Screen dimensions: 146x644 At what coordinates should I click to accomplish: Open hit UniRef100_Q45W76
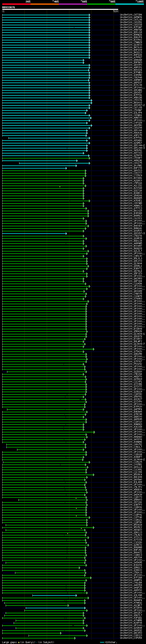[x=131, y=17]
